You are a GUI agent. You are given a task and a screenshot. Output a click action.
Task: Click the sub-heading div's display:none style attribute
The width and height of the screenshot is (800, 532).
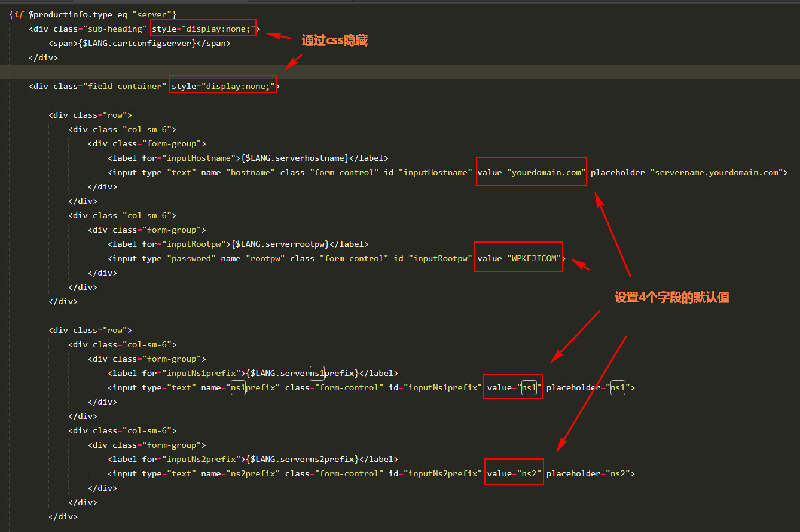[203, 29]
